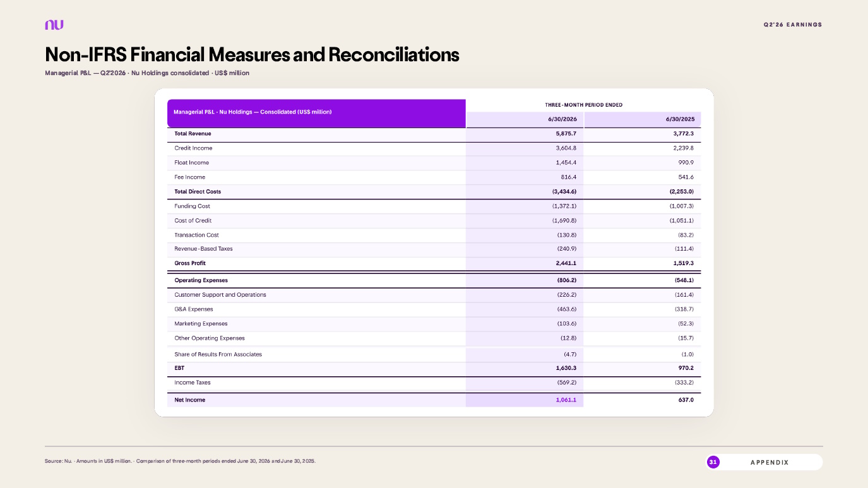Select Credit Income value 2,239.8
Image resolution: width=868 pixels, height=488 pixels.
pos(682,148)
